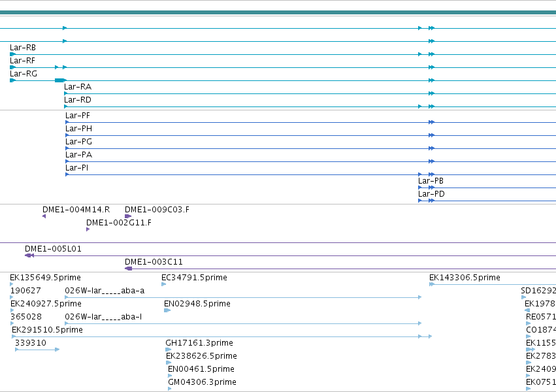Image resolution: width=556 pixels, height=392 pixels.
Task: Select the EK238626.5prime EST label
Action: pos(201,356)
